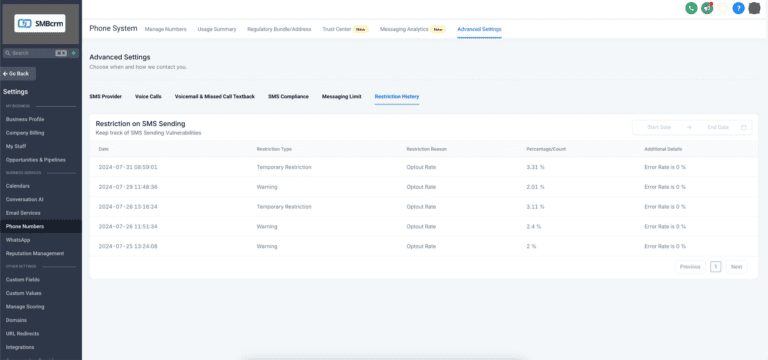Click the 3.11 % percentage value

click(535, 207)
